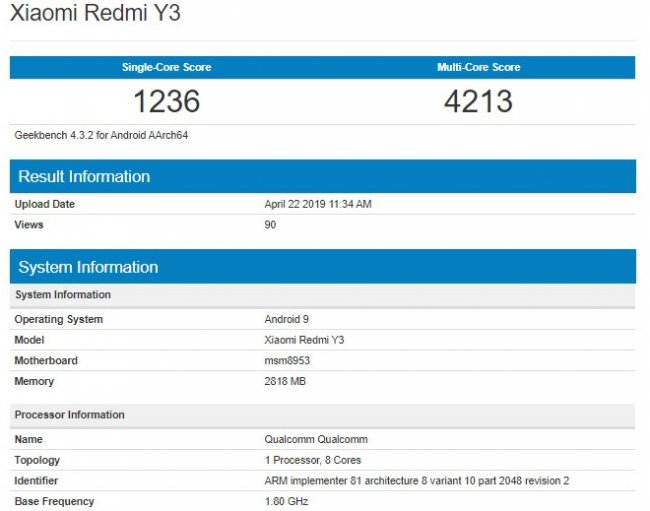The width and height of the screenshot is (650, 511).
Task: Click the Base Frequency value 1.80 GHz
Action: tap(285, 501)
